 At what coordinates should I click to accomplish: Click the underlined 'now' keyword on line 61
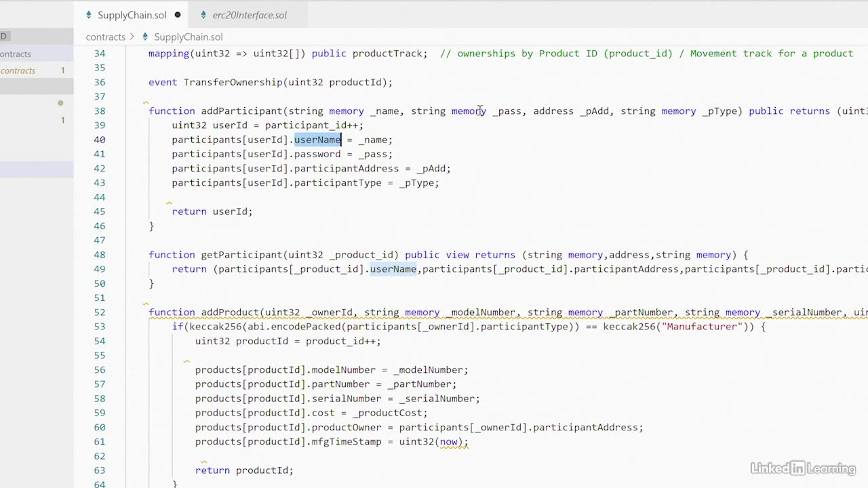point(448,442)
